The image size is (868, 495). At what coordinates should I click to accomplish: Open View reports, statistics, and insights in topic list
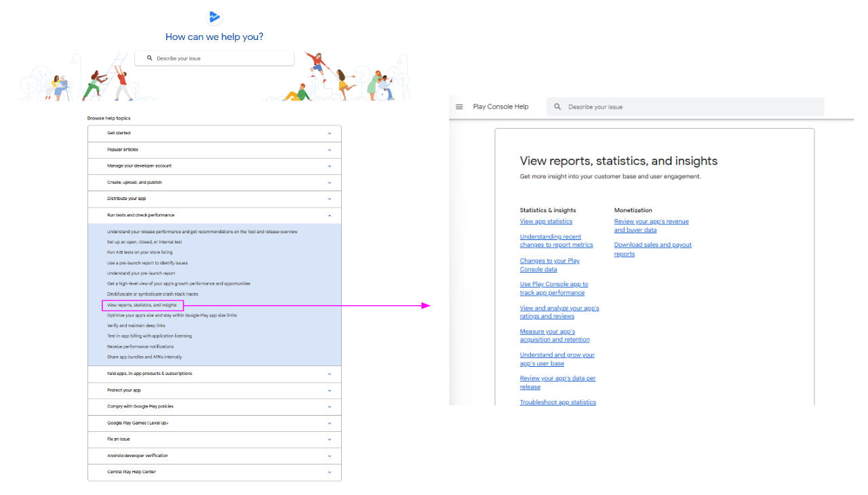(x=142, y=305)
